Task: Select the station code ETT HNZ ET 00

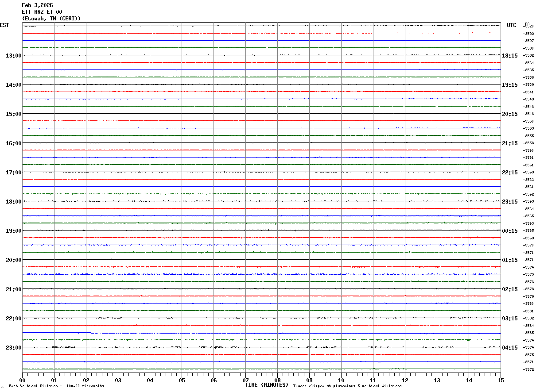Action: 42,12
